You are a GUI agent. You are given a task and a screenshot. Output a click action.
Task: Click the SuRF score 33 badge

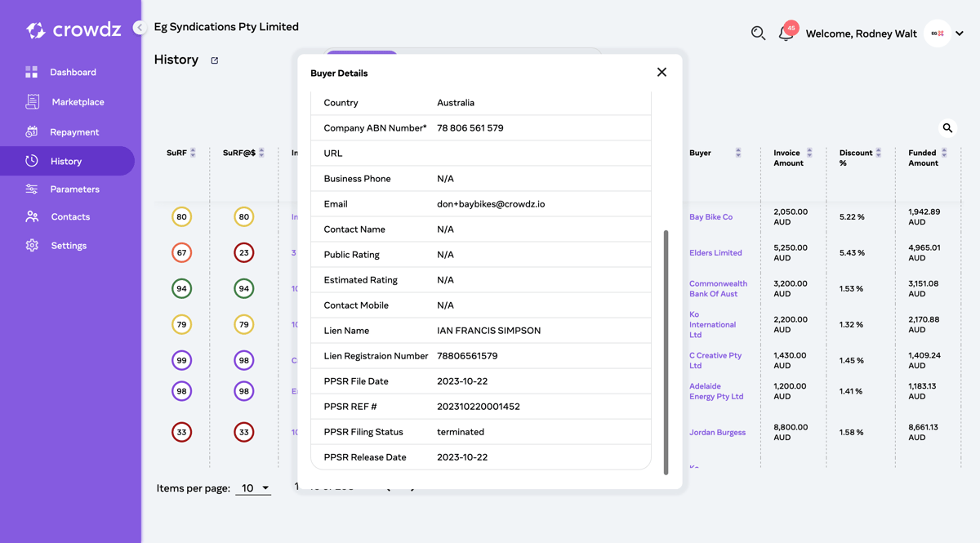pos(181,432)
